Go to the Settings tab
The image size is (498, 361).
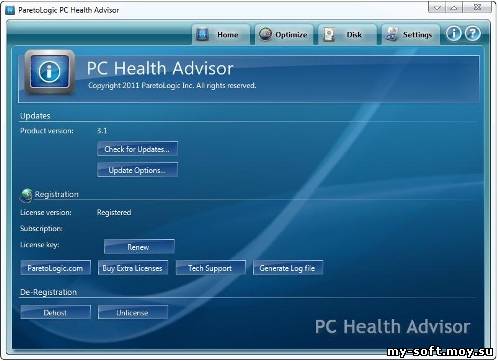click(410, 35)
